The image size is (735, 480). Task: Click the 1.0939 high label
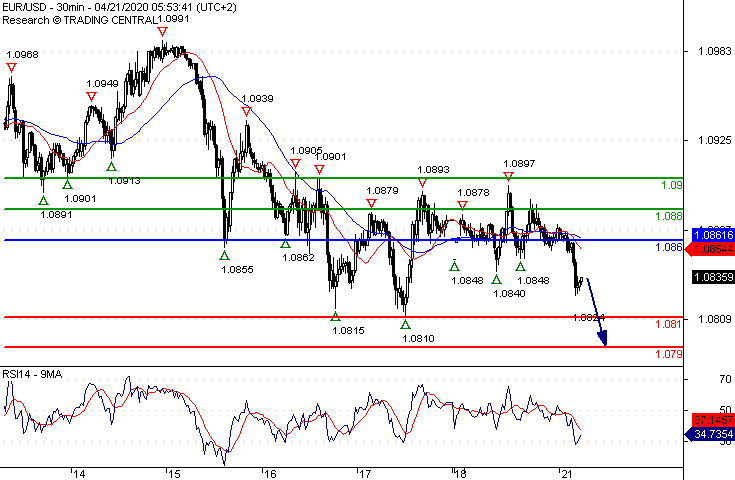tap(257, 98)
